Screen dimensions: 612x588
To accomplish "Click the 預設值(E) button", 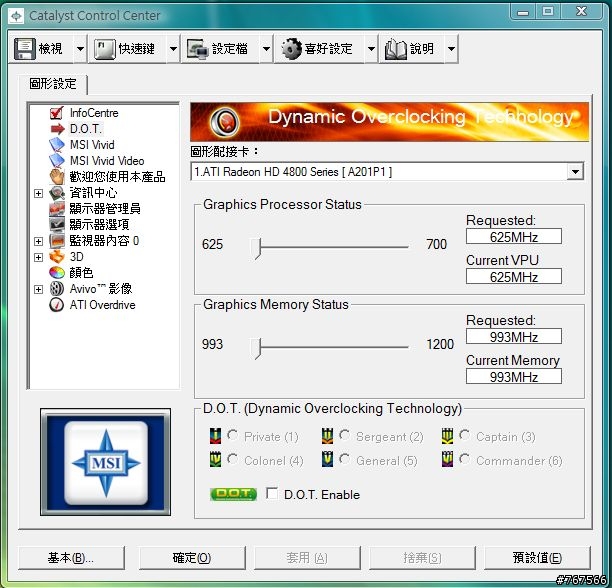I will (537, 558).
